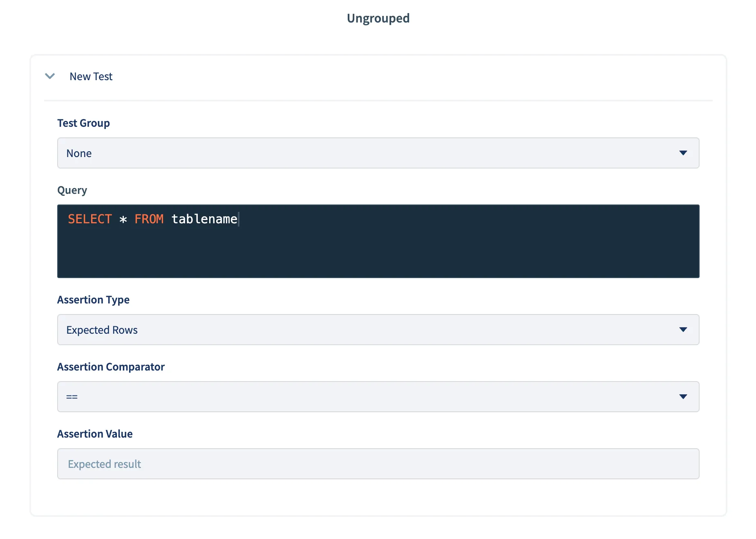Click the Test Group dropdown arrow icon
The height and width of the screenshot is (539, 756).
pos(683,153)
